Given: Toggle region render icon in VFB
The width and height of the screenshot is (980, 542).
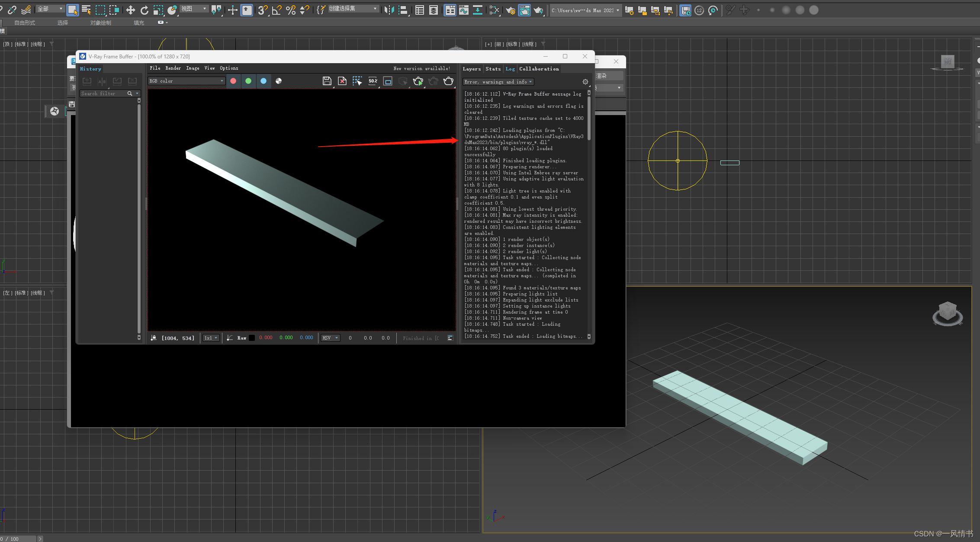Looking at the screenshot, I should 388,81.
